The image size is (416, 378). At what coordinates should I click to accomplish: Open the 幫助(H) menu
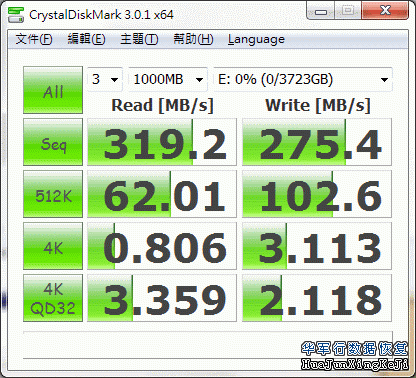tap(193, 39)
